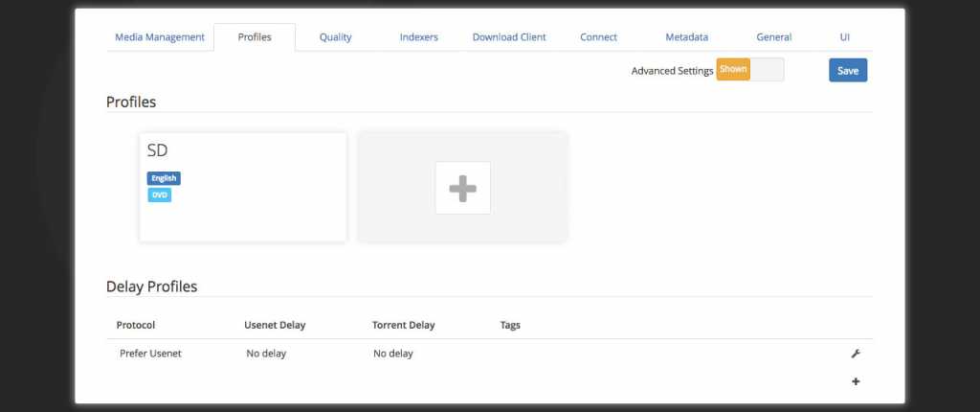Switch to the Metadata tab
Screen dimensions: 980x412
coord(686,37)
